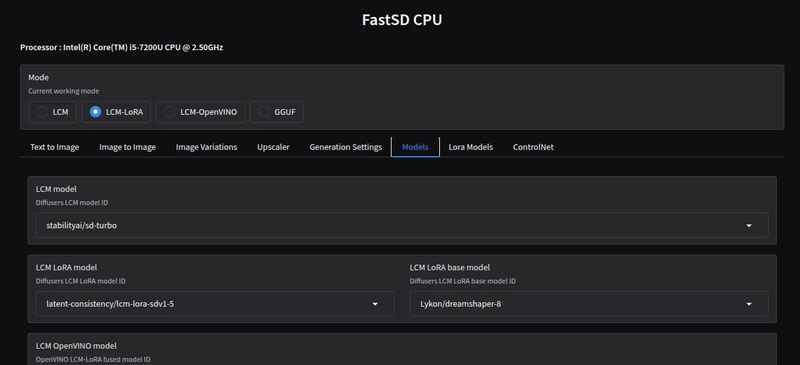
Task: Select the Models tab
Action: tap(415, 147)
